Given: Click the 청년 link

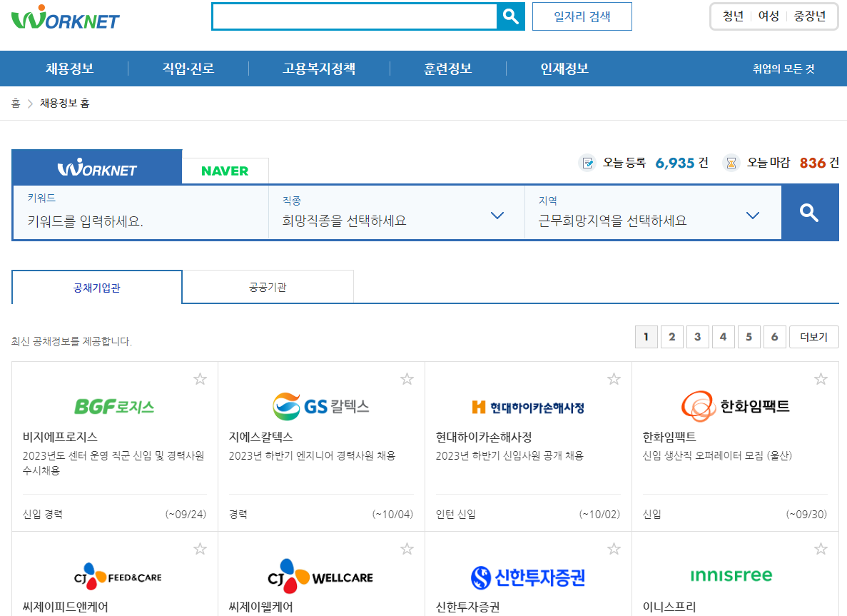Looking at the screenshot, I should (x=733, y=16).
